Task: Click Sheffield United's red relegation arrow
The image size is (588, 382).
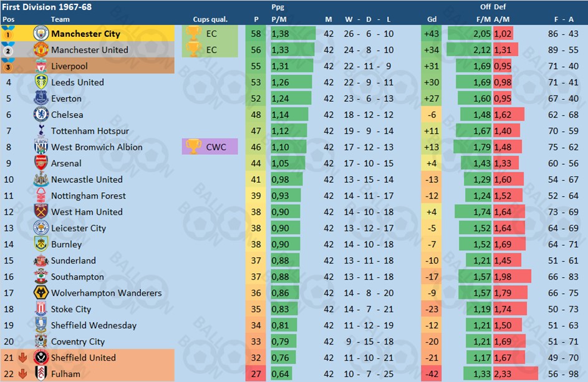Action: click(23, 358)
